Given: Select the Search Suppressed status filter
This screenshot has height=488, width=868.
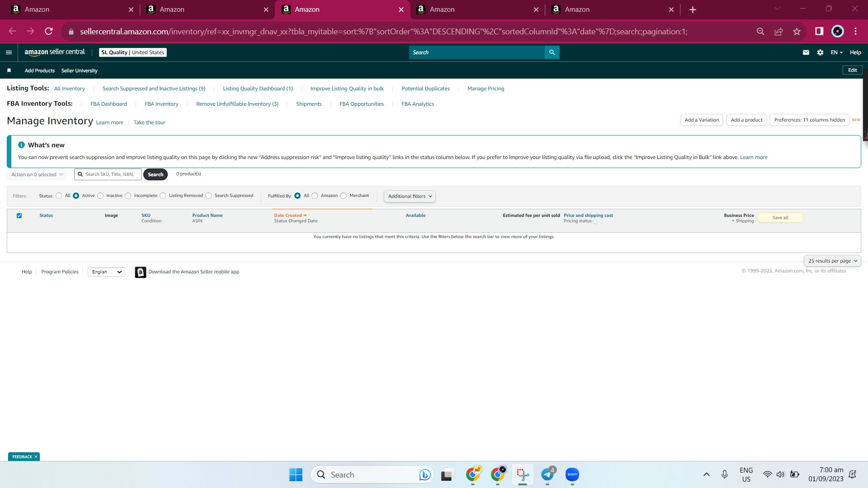Looking at the screenshot, I should point(208,196).
